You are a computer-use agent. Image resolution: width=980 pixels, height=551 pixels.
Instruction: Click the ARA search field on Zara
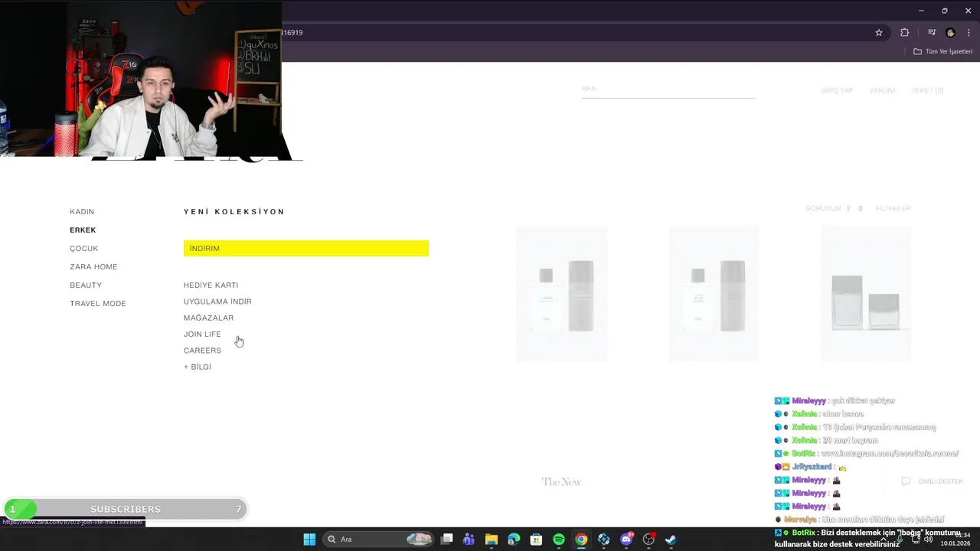(668, 89)
